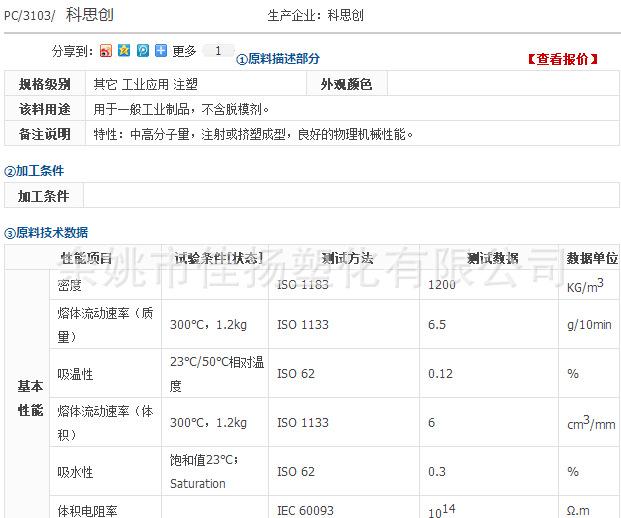
Task: Open the 查看报价 link
Action: pos(562,59)
